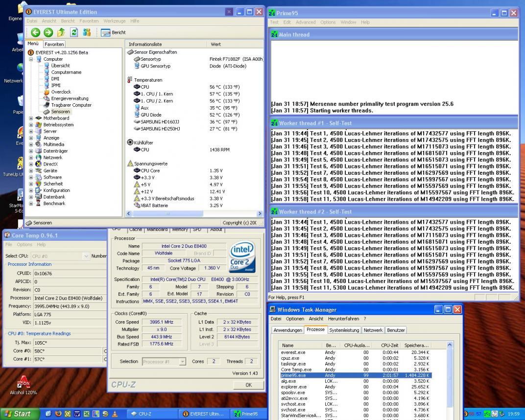
Task: Click EVEREST back navigation green arrow
Action: point(35,32)
